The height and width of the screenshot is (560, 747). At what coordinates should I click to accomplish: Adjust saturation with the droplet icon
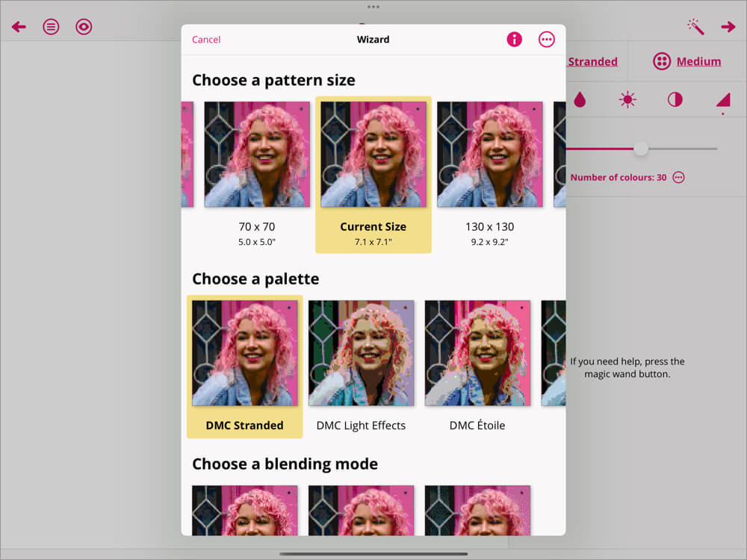[580, 99]
